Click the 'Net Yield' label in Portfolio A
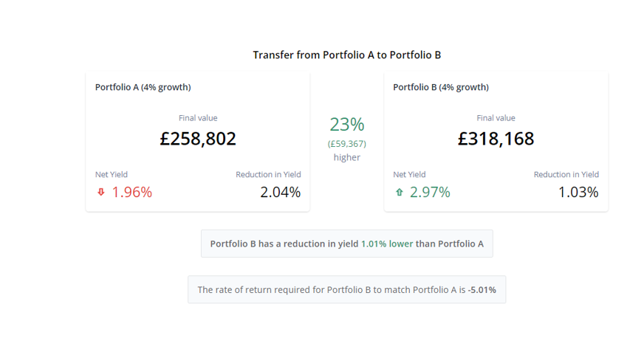 click(112, 175)
